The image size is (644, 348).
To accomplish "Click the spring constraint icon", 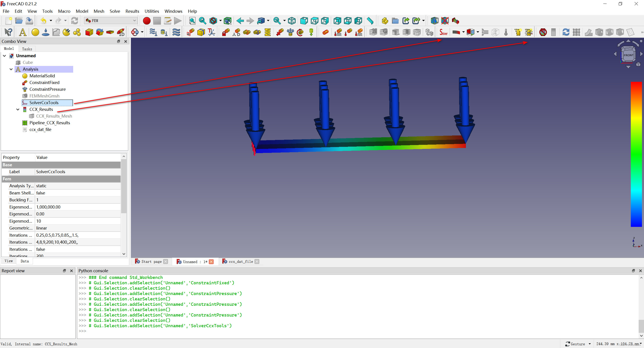I will click(267, 32).
